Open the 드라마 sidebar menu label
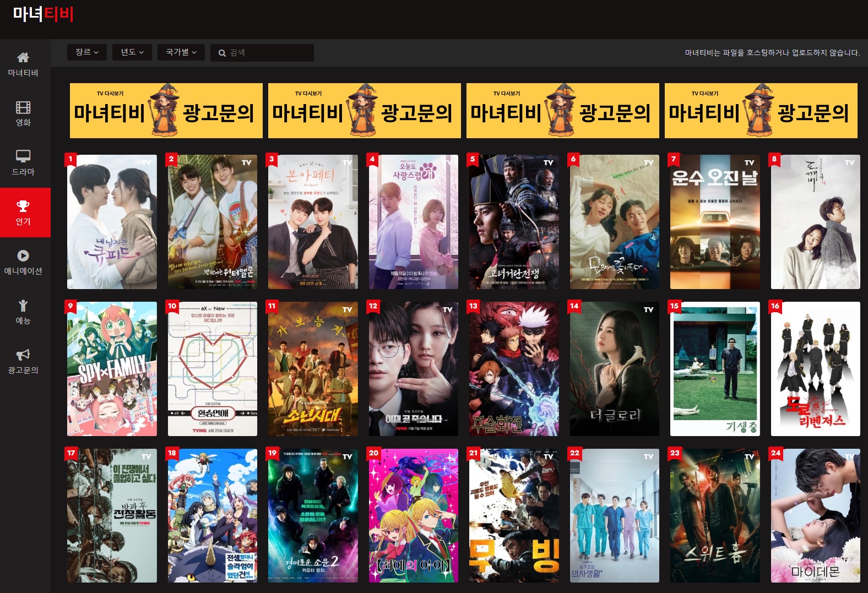This screenshot has height=593, width=868. coord(23,172)
